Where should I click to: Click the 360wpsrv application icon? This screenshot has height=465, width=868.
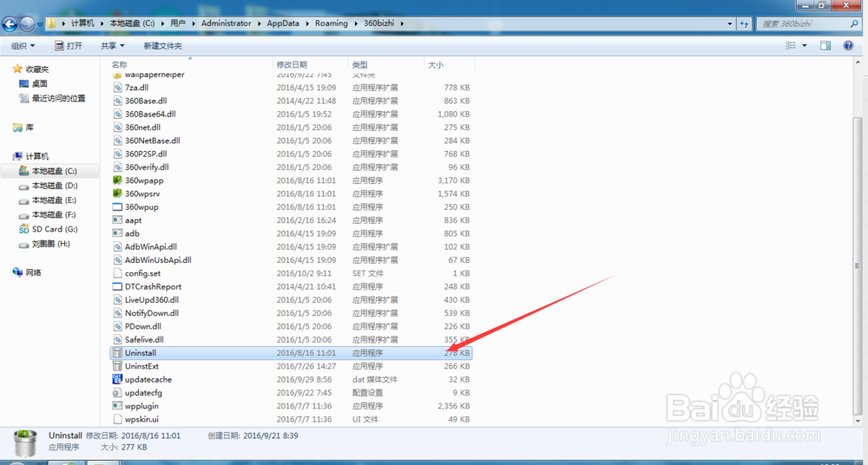tap(117, 193)
